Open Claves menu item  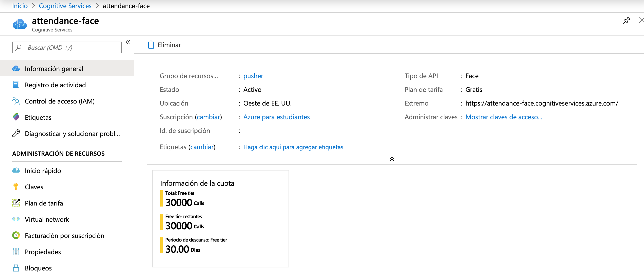tap(67, 187)
